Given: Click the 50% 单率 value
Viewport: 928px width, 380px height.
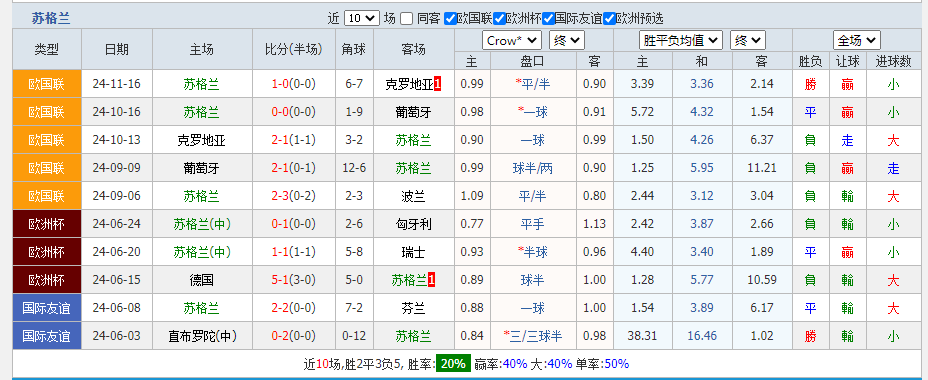Looking at the screenshot, I should point(616,363).
